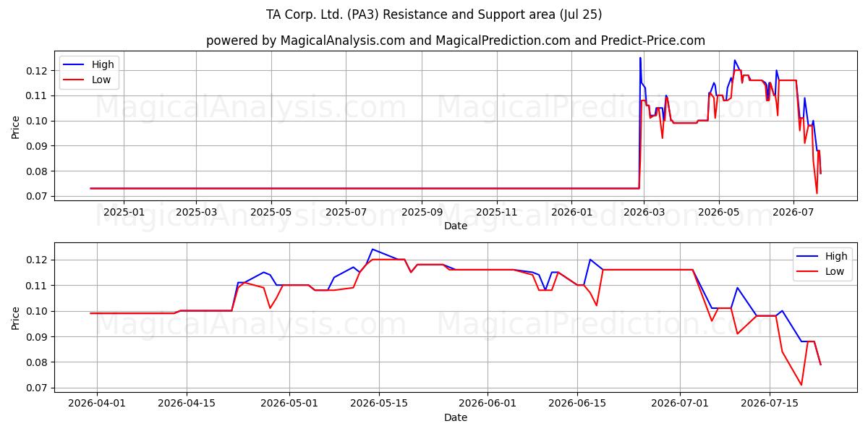The image size is (868, 434).
Task: Click the chart title 'TA Corp. Ltd. (PA3) Resistance and Support area (Jul 25)'
Action: (434, 14)
